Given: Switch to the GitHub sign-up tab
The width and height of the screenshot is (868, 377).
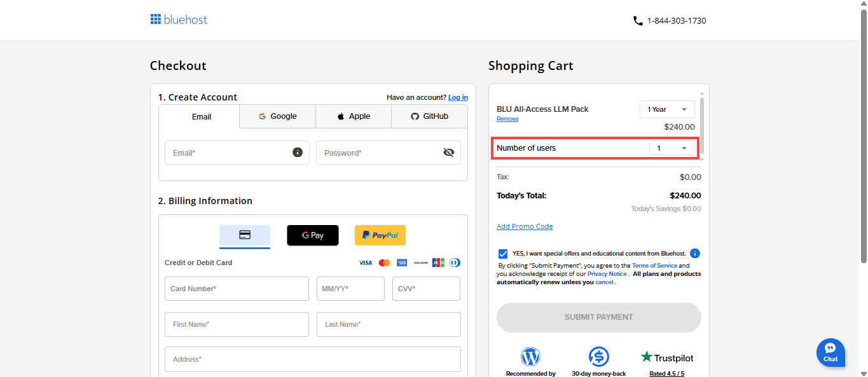Looking at the screenshot, I should point(429,116).
